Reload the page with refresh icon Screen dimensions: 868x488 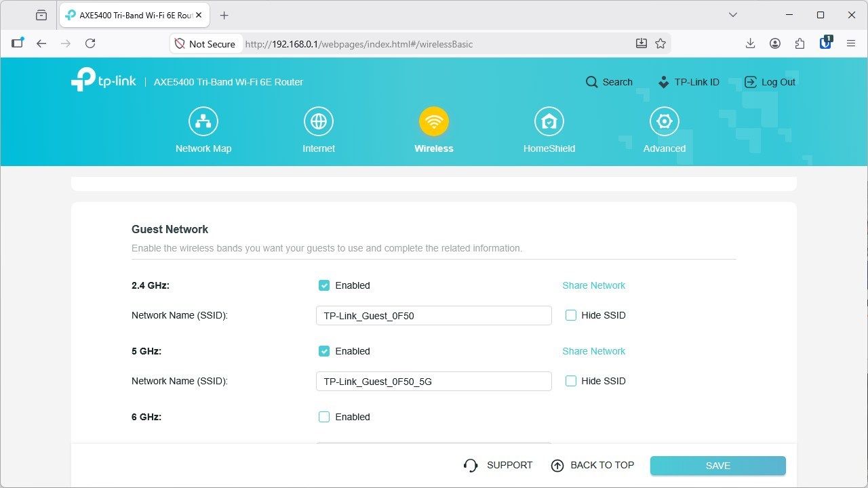90,43
